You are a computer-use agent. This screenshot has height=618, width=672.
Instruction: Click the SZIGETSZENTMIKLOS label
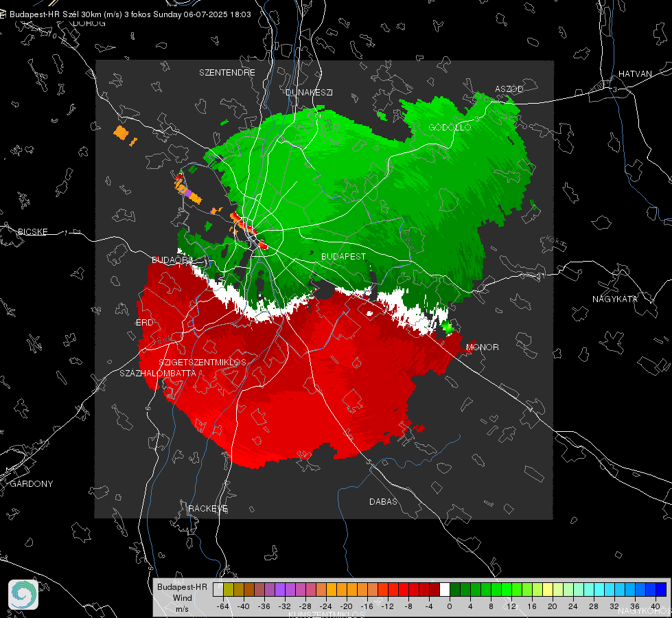202,362
